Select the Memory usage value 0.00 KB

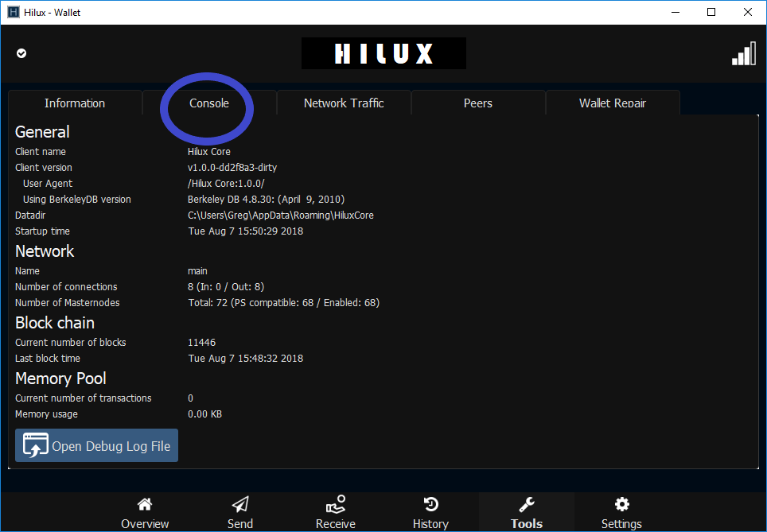click(205, 414)
